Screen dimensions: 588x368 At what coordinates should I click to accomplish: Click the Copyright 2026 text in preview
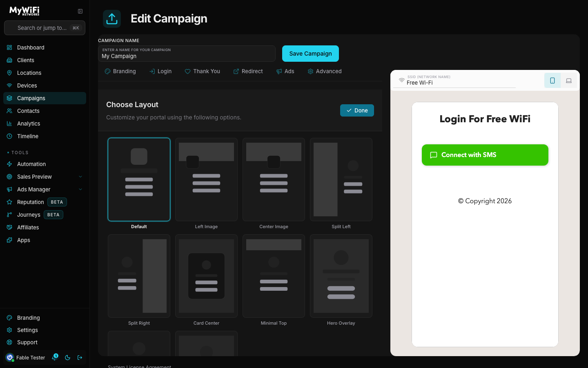485,201
